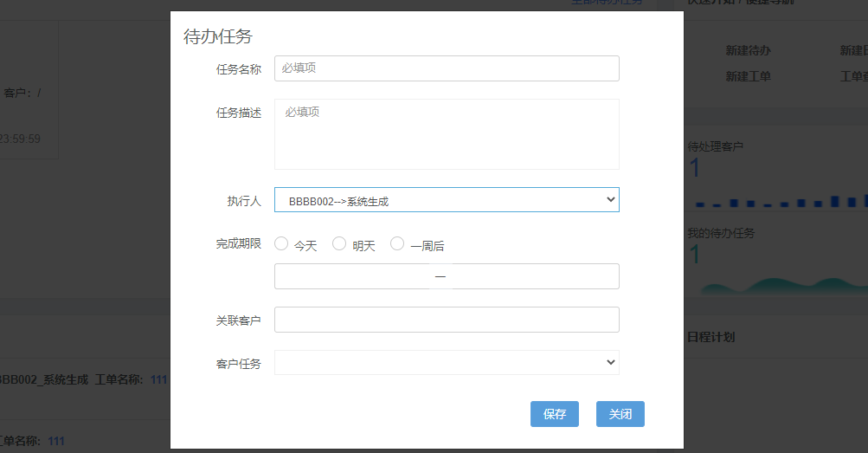868x453 pixels.
Task: Expand the 客户任务 dropdown
Action: pyautogui.click(x=447, y=363)
